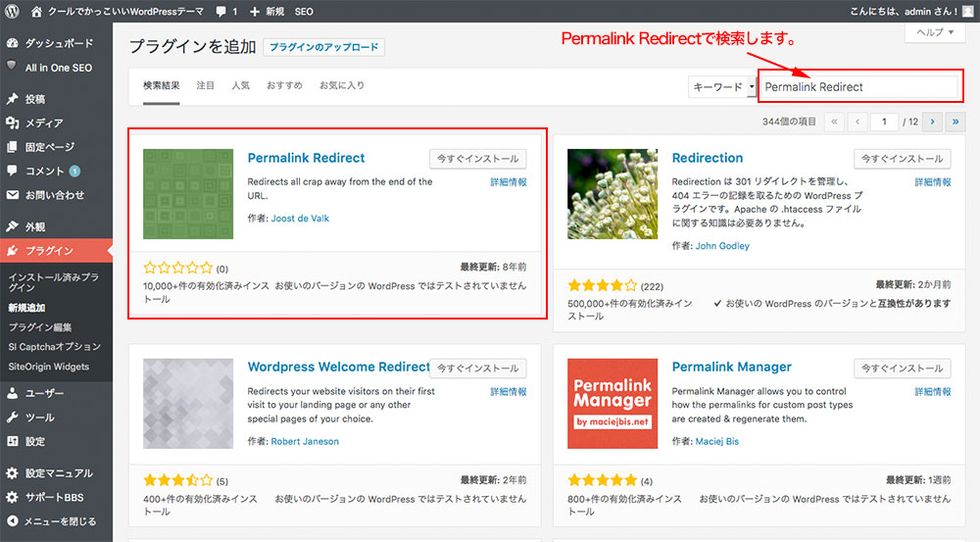
Task: Switch to the 検索結果 tab
Action: [x=162, y=85]
